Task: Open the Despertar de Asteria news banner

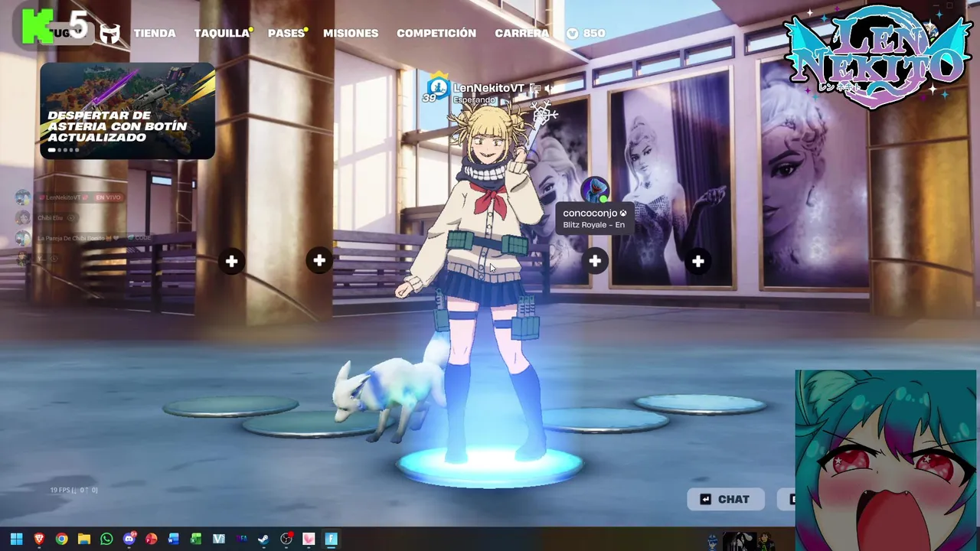Action: coord(127,110)
